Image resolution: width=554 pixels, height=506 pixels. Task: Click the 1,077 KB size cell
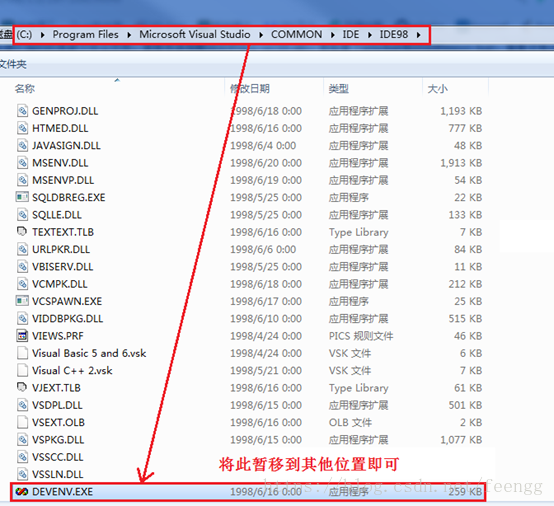pos(461,440)
